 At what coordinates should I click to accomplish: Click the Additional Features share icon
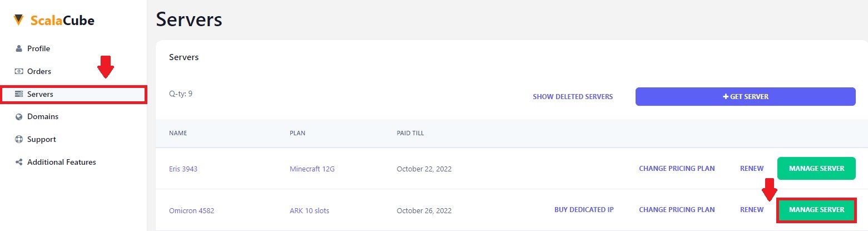19,163
